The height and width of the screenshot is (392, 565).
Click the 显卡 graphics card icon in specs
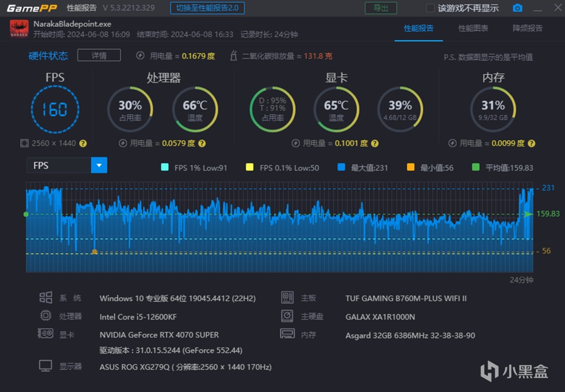(x=46, y=334)
